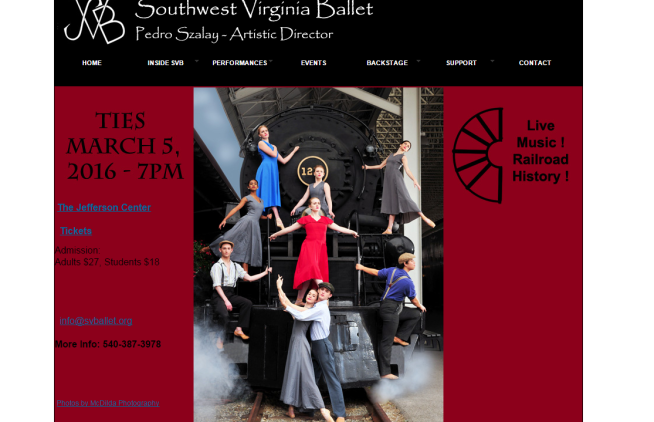The image size is (654, 422).
Task: Open the Backstage menu
Action: [387, 63]
